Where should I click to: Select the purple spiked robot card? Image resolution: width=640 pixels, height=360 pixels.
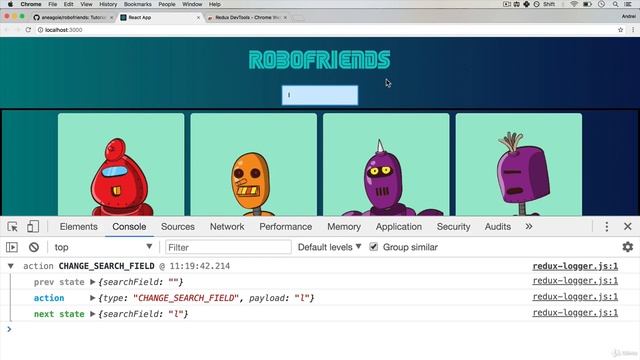pyautogui.click(x=386, y=164)
